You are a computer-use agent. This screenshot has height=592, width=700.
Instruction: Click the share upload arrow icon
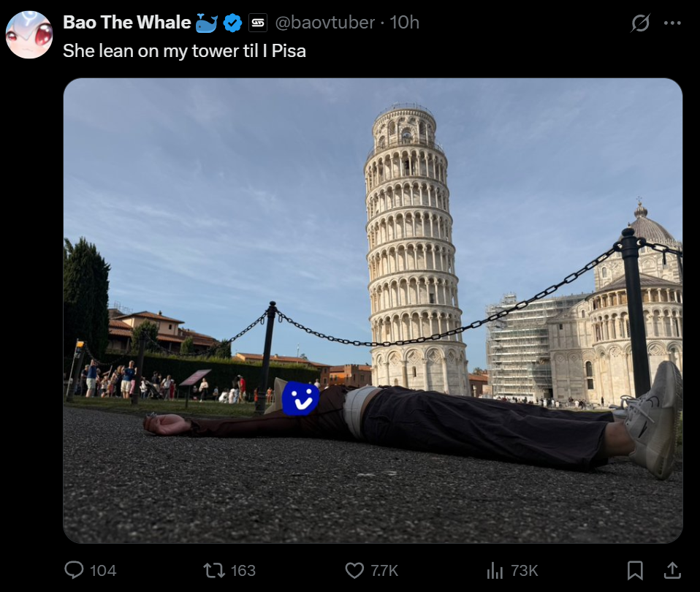(672, 570)
